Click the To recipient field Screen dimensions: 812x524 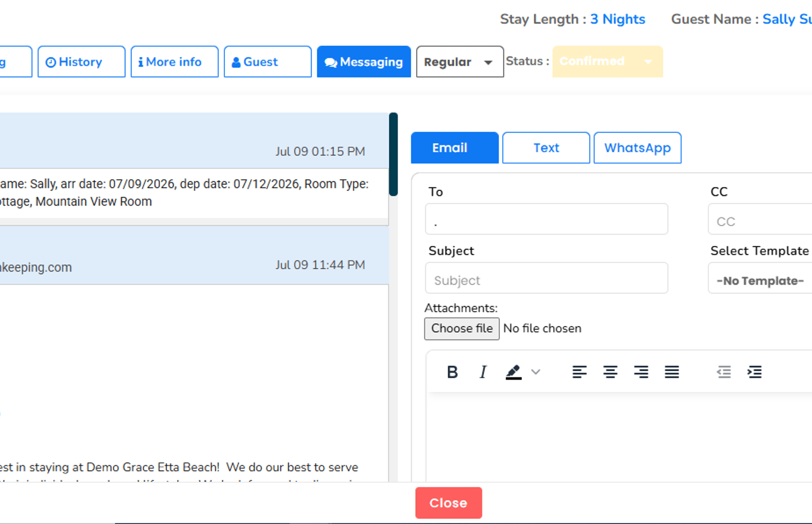(547, 219)
